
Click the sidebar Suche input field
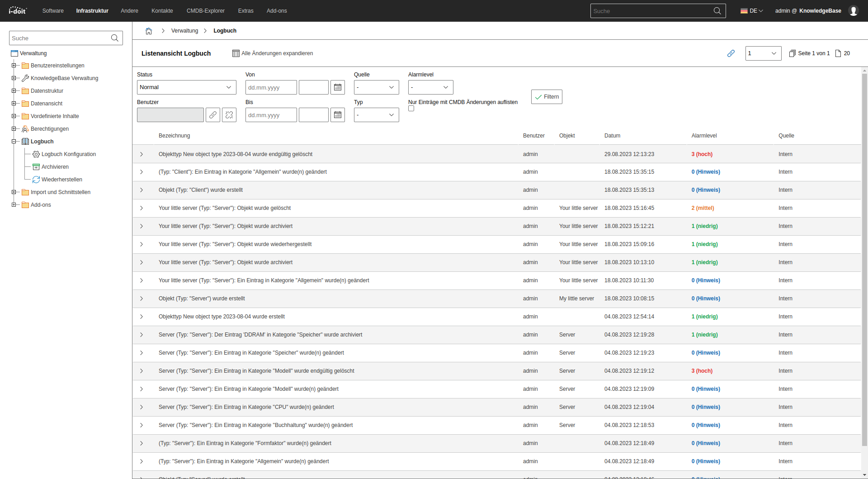pos(60,38)
